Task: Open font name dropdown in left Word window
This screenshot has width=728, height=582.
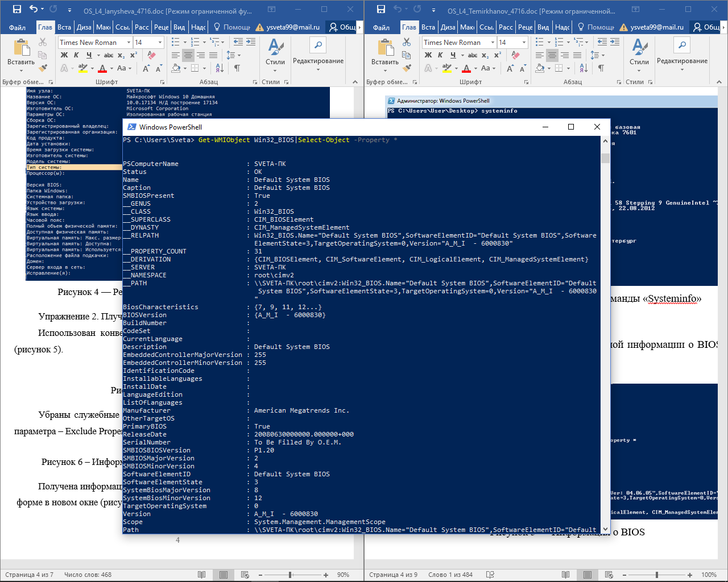Action: click(129, 42)
